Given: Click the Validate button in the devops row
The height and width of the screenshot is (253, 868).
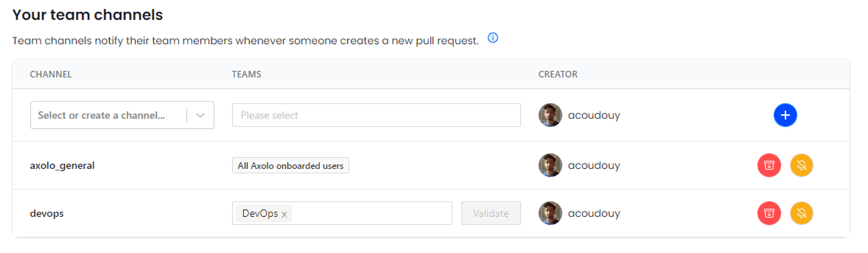Looking at the screenshot, I should (x=490, y=213).
